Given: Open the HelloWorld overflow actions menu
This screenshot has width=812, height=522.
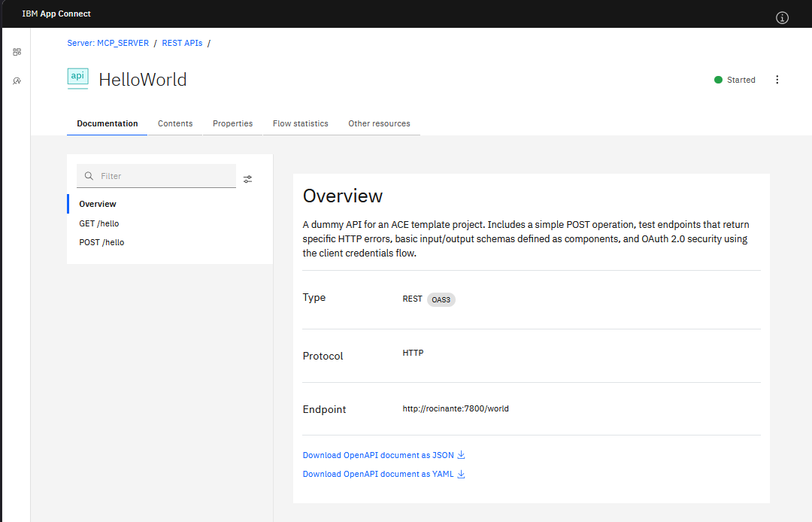Looking at the screenshot, I should click(777, 80).
